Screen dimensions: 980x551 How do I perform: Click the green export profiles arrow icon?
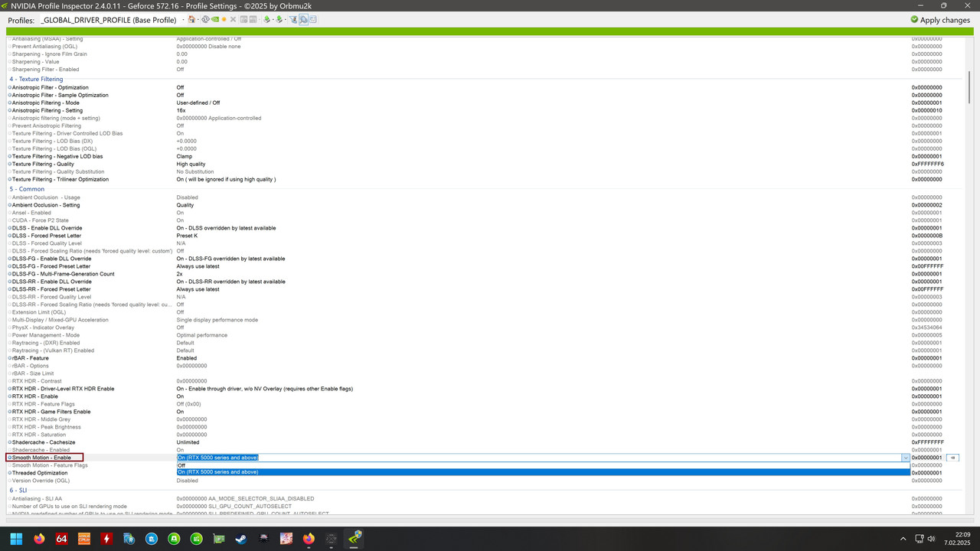(267, 20)
